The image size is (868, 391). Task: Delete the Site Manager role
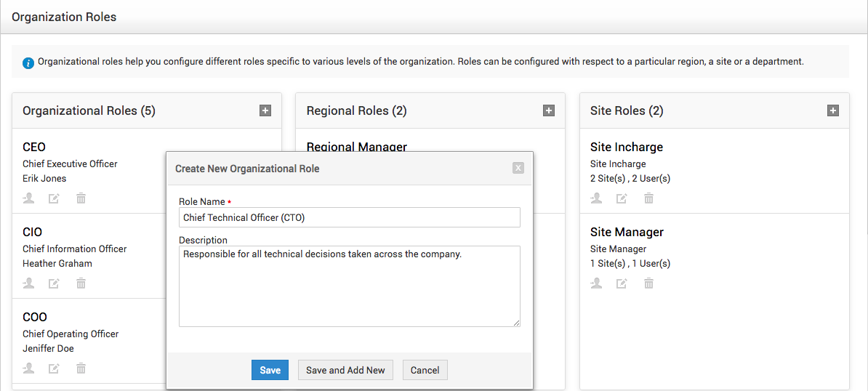click(648, 283)
